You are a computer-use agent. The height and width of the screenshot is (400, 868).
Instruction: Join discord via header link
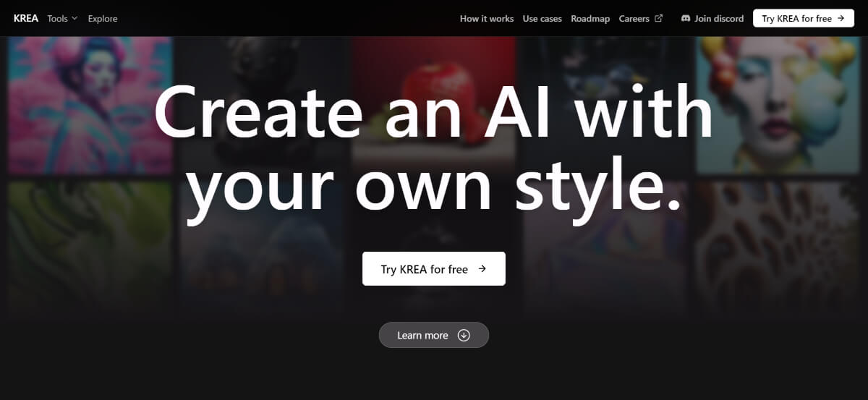pos(712,19)
